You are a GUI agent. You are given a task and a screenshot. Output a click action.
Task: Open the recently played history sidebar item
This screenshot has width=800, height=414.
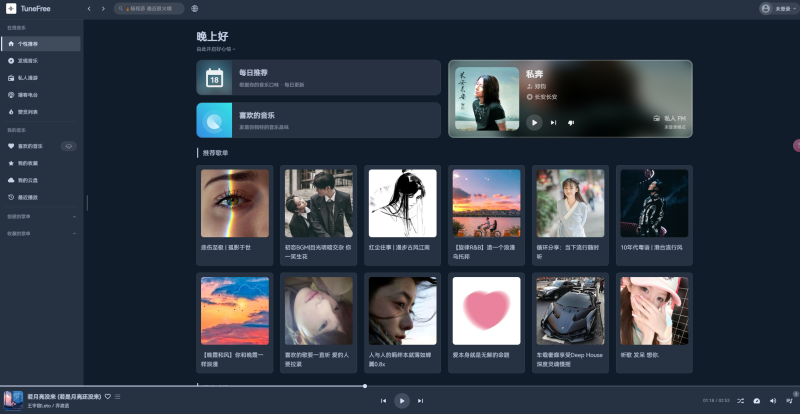[41, 198]
